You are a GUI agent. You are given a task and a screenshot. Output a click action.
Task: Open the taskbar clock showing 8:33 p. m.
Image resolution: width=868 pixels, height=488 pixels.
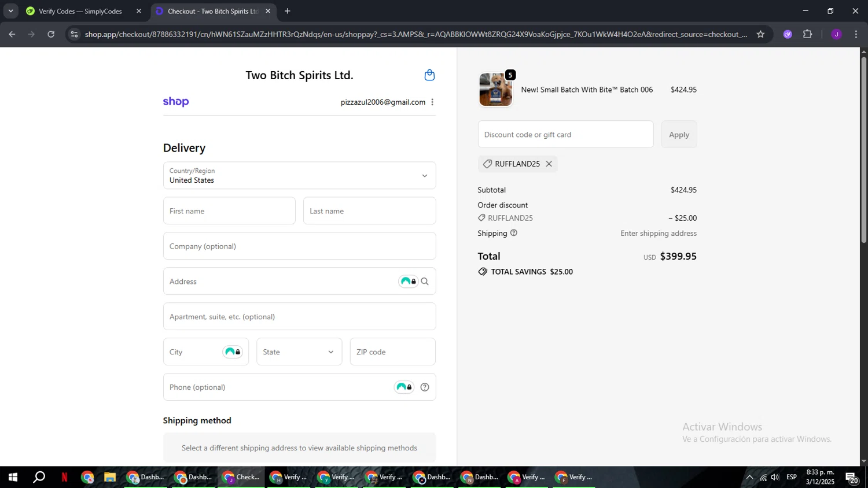(821, 478)
